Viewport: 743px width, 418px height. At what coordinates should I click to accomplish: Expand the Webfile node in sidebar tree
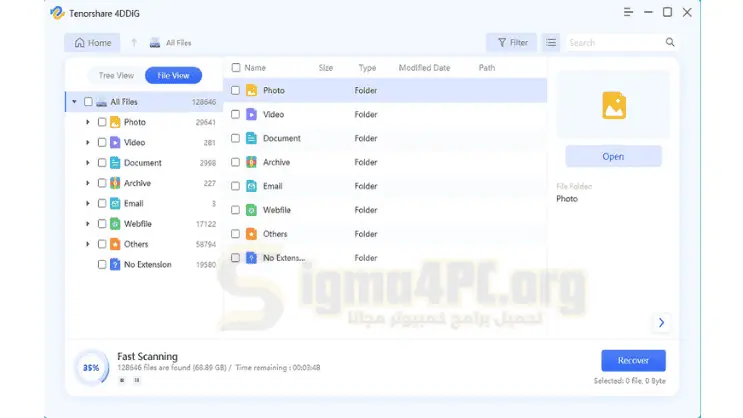click(x=88, y=224)
